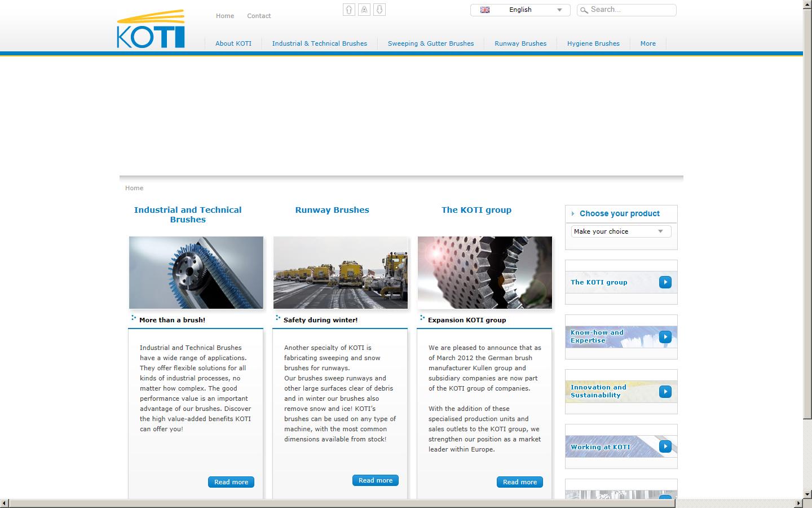
Task: Click Read more under Expansion KOTI group
Action: coord(520,482)
